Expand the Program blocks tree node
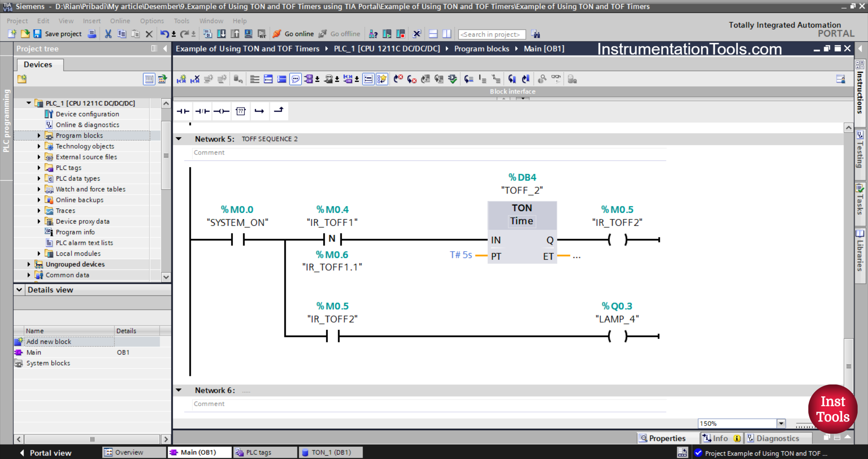The width and height of the screenshot is (868, 459). 39,136
